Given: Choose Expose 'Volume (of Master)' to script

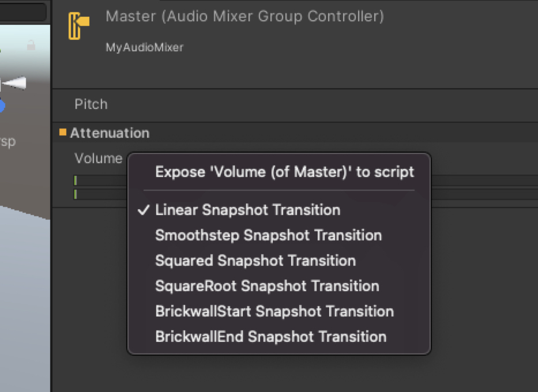Looking at the screenshot, I should click(284, 171).
